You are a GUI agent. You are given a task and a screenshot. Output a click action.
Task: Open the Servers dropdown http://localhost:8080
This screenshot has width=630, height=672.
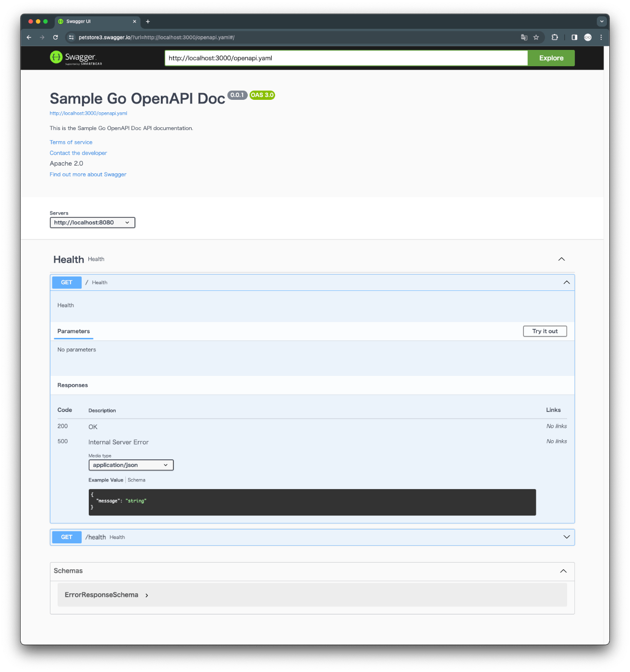[93, 223]
